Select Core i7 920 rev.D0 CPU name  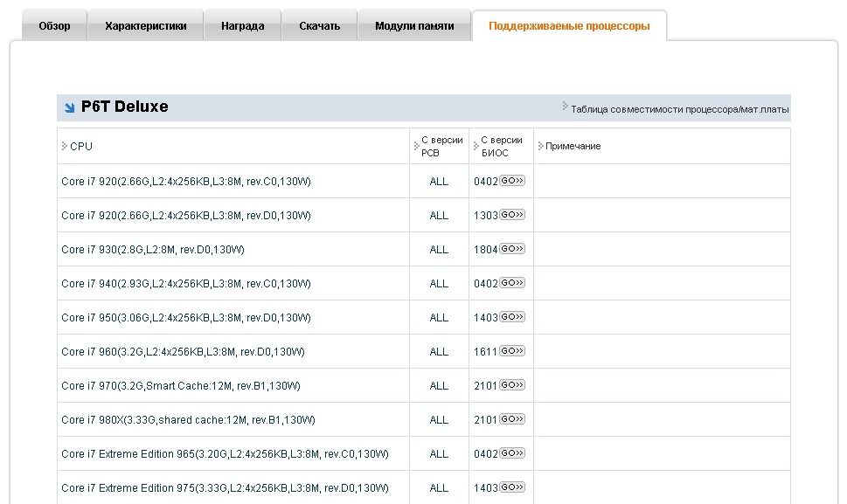pyautogui.click(x=186, y=215)
